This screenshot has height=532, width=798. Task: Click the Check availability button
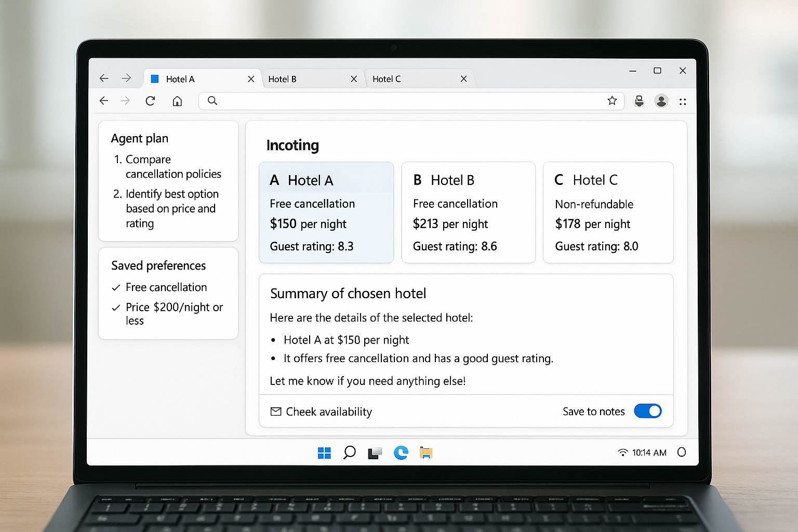(x=322, y=411)
